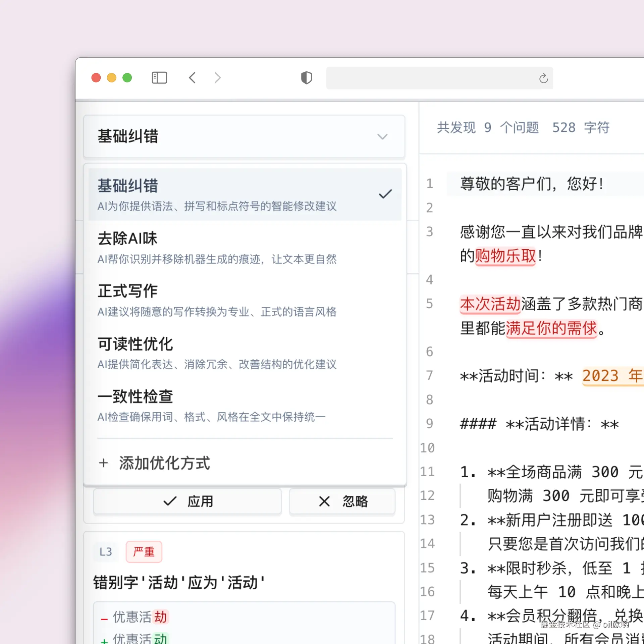Click the checkmark on selected 基础纠错
The width and height of the screenshot is (644, 644).
coord(385,194)
